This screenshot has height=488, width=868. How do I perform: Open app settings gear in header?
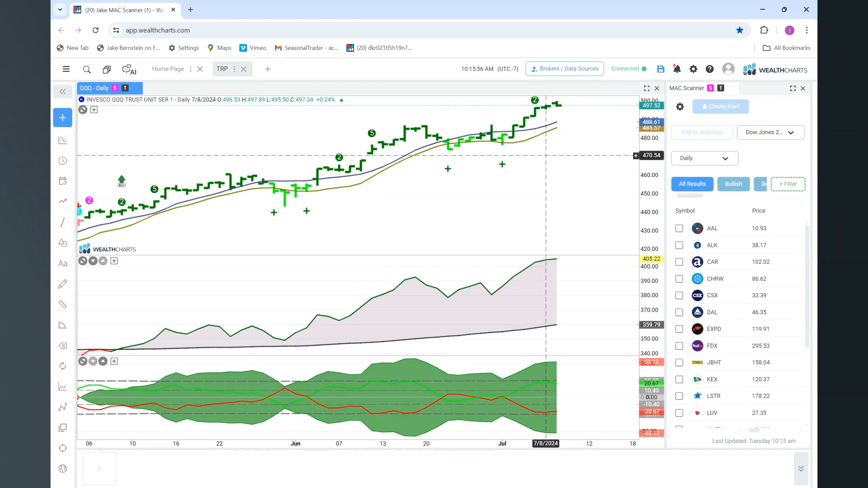693,69
